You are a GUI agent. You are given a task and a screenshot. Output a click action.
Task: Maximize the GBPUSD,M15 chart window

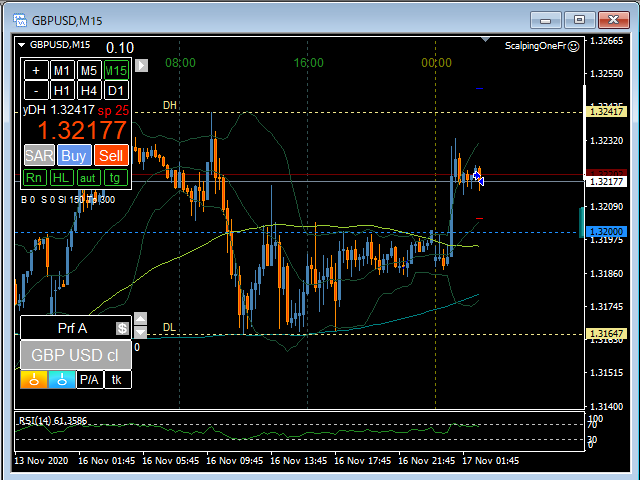click(x=579, y=20)
